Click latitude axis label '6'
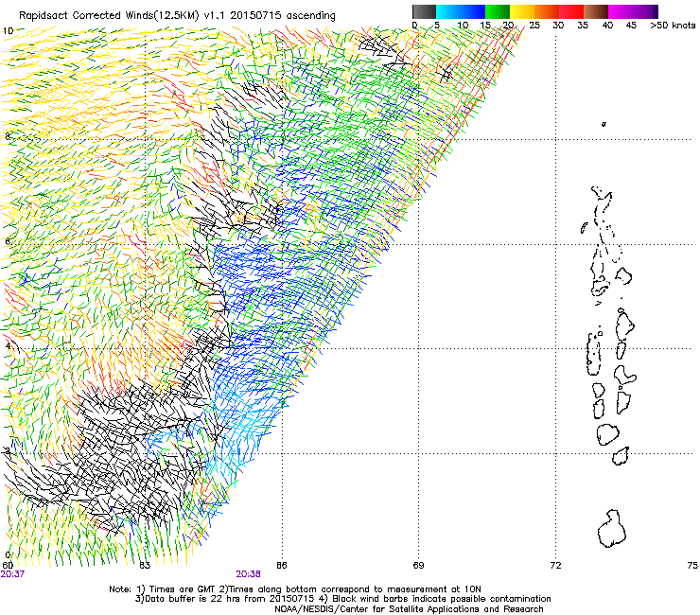 click(x=8, y=241)
